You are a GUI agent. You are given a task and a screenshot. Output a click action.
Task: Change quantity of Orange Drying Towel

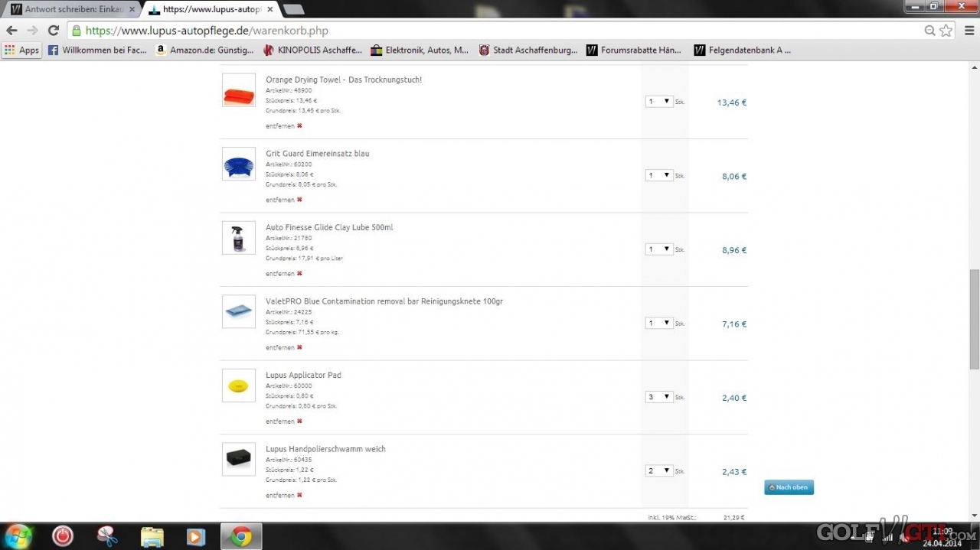[658, 102]
